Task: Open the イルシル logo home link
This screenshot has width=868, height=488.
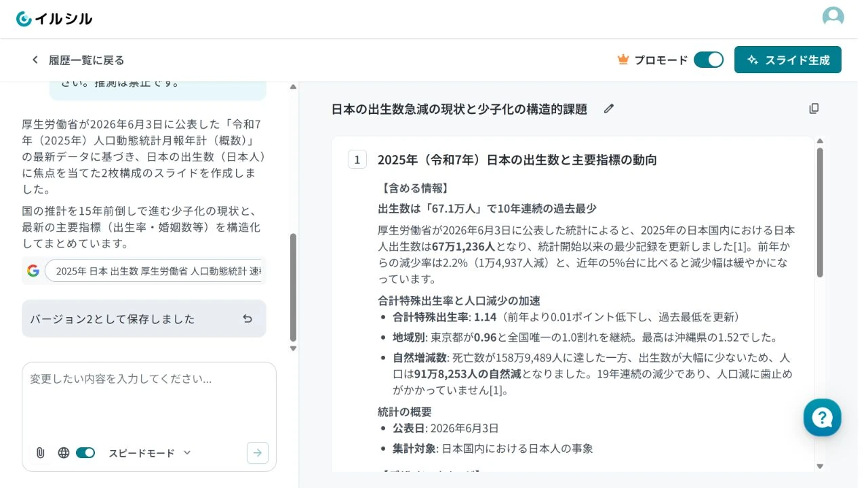Action: 54,19
